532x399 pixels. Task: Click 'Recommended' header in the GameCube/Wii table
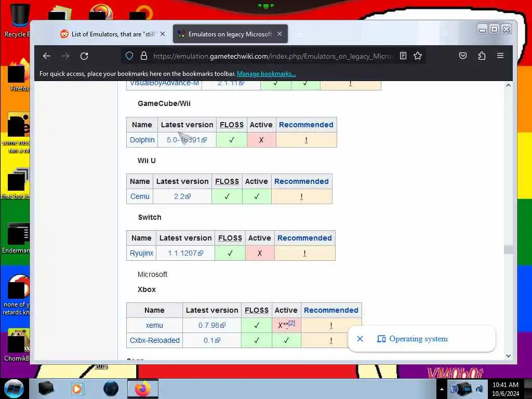tap(306, 125)
